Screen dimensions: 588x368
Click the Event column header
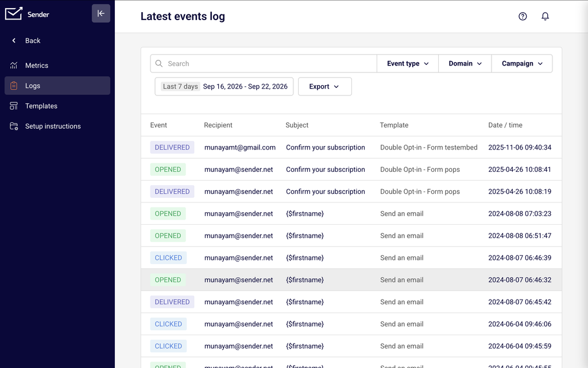[x=158, y=125]
